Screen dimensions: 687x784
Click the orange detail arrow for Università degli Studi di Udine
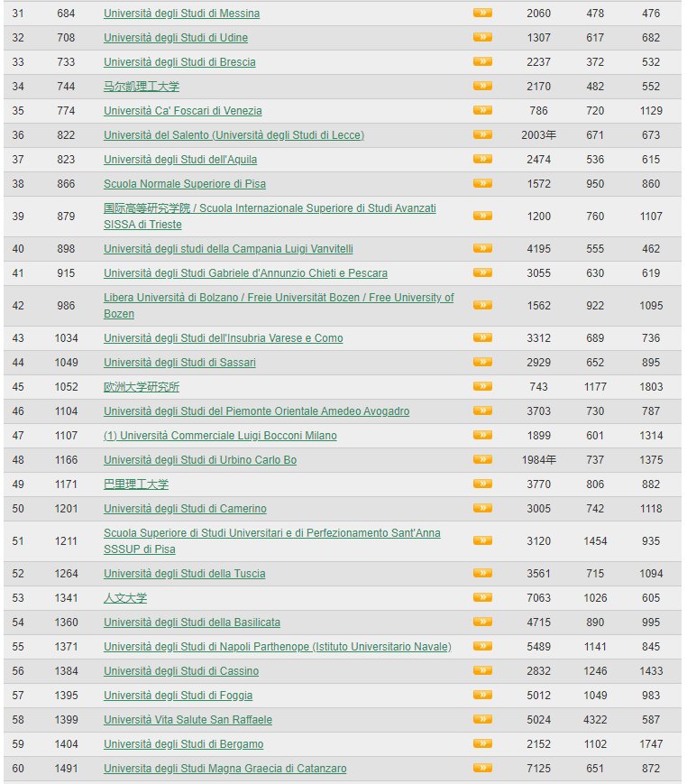pos(482,37)
